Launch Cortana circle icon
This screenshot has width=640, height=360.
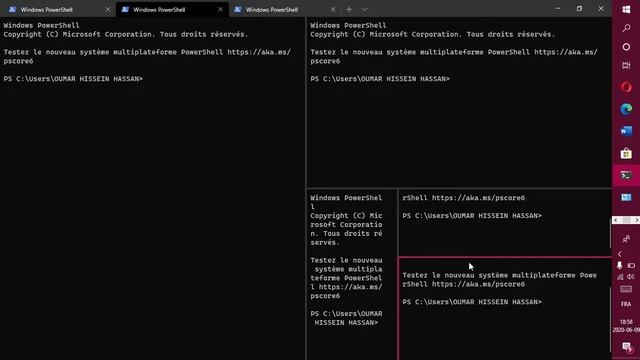[x=626, y=47]
